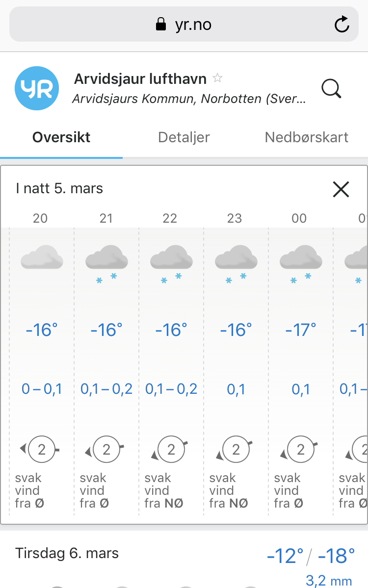Click snow cloud icon for hour 21
368x588 pixels.
[106, 263]
